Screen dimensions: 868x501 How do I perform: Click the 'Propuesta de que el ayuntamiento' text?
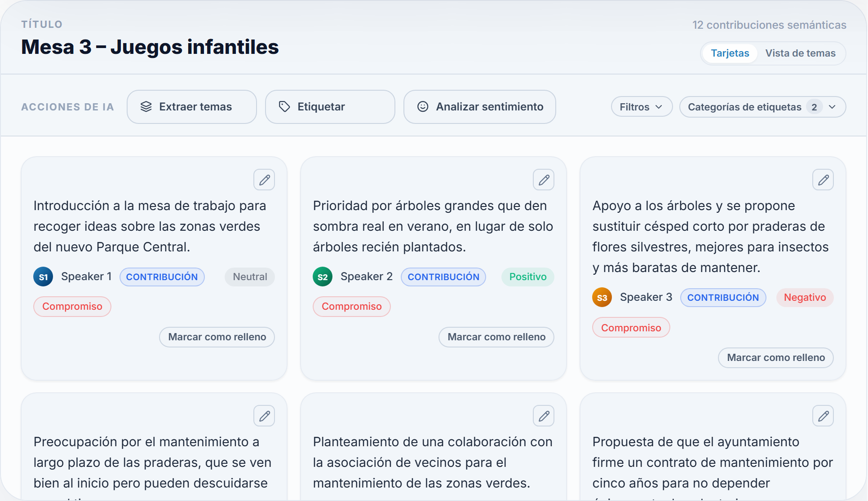[x=696, y=442]
